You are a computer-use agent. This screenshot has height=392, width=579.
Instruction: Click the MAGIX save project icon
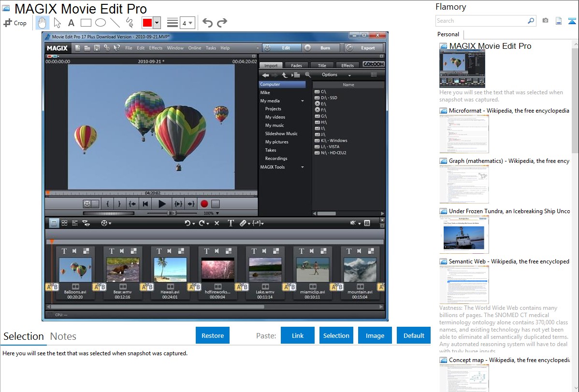click(97, 48)
